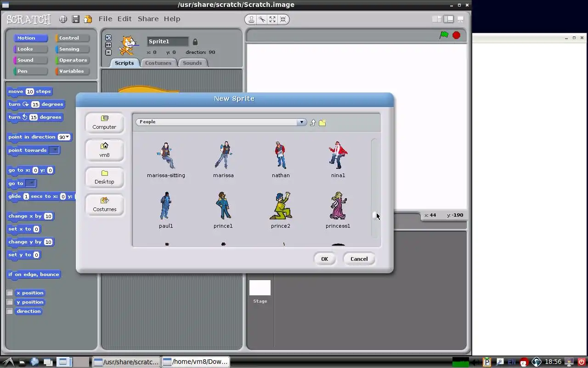This screenshot has width=588, height=368.
Task: Select the prince1 sprite
Action: tap(223, 210)
